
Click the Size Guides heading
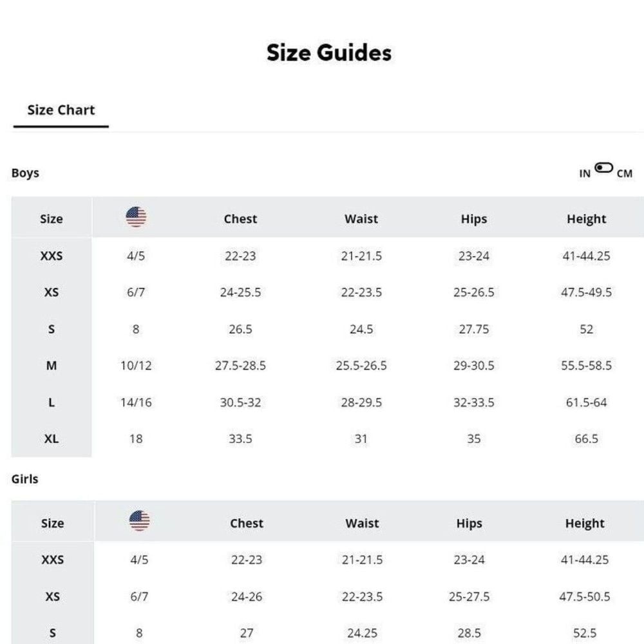point(328,53)
